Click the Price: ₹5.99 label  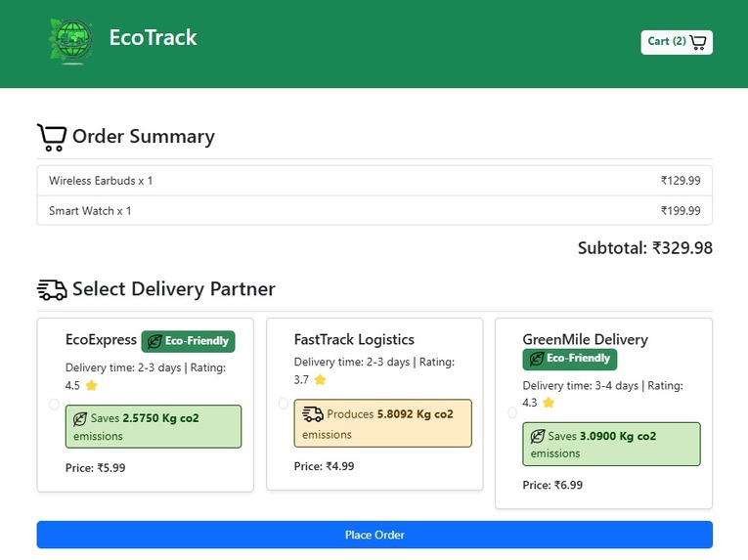click(96, 468)
